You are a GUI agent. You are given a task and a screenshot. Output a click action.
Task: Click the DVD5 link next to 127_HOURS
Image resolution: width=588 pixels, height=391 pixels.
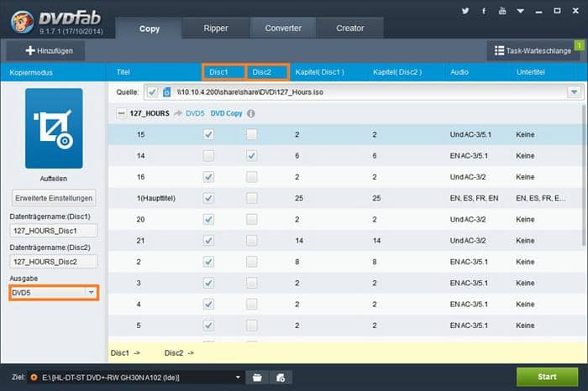[x=195, y=113]
